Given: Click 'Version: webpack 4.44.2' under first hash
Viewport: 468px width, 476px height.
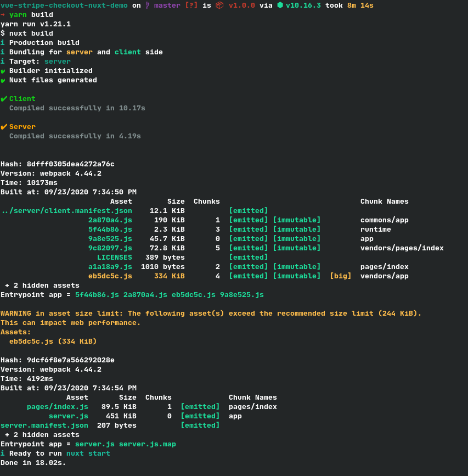Looking at the screenshot, I should [51, 173].
